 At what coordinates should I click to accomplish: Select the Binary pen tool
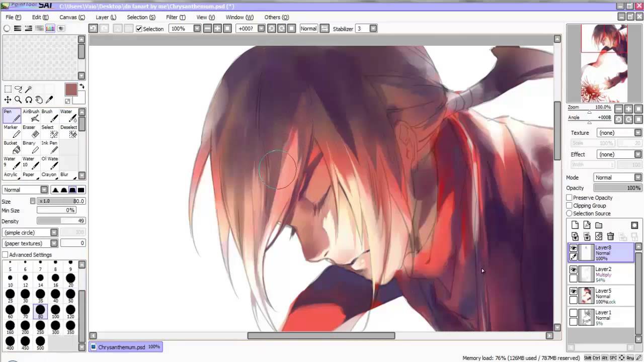tap(31, 147)
